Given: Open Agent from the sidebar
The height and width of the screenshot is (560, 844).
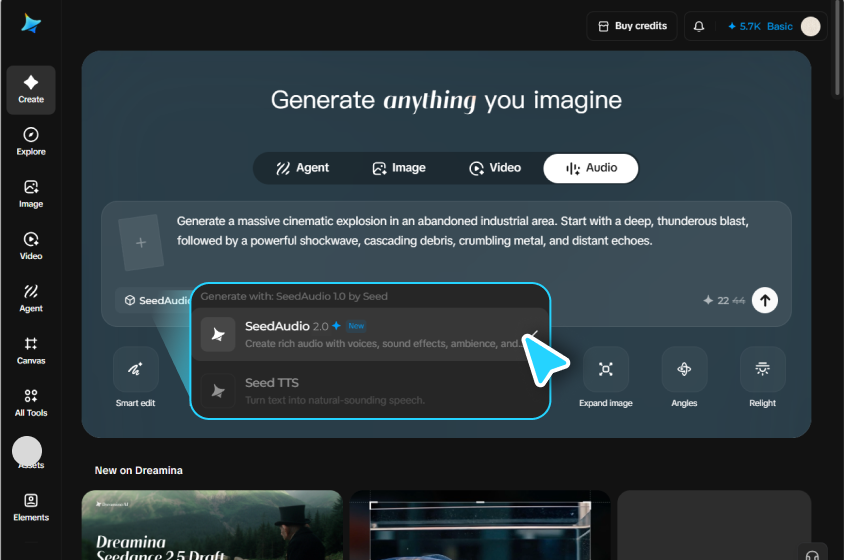Looking at the screenshot, I should coord(31,298).
